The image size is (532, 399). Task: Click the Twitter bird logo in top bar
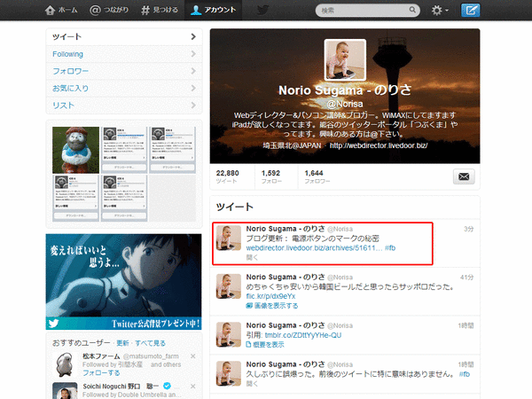[263, 10]
